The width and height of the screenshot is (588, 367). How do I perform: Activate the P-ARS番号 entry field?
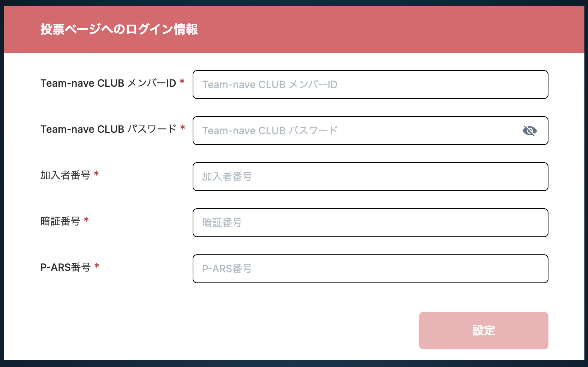pyautogui.click(x=370, y=269)
